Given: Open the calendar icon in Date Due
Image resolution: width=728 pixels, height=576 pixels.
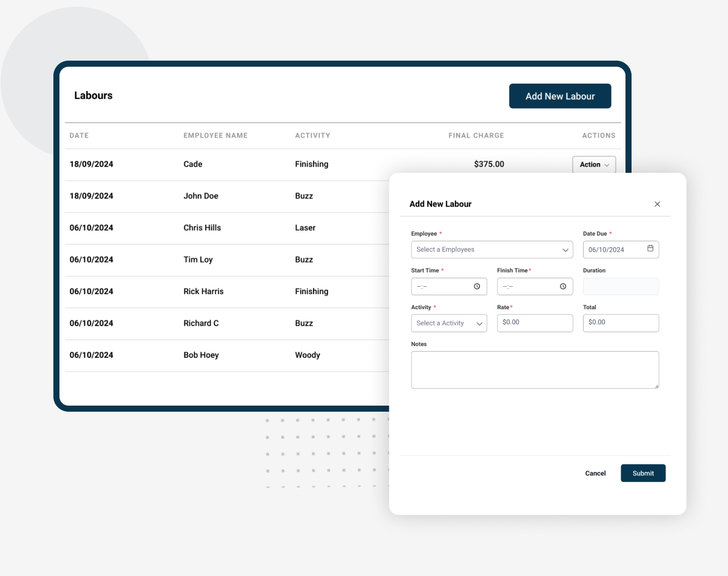Looking at the screenshot, I should 650,249.
